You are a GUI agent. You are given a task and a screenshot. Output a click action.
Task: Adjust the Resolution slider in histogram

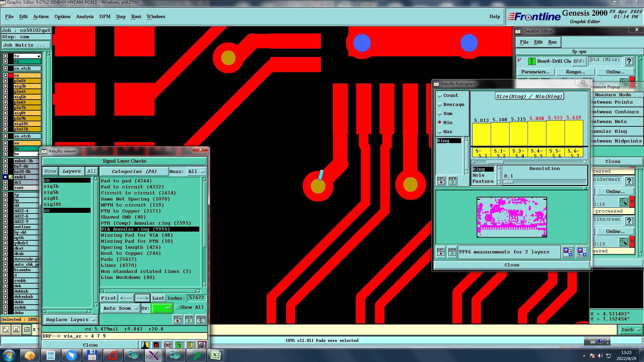pos(508,182)
